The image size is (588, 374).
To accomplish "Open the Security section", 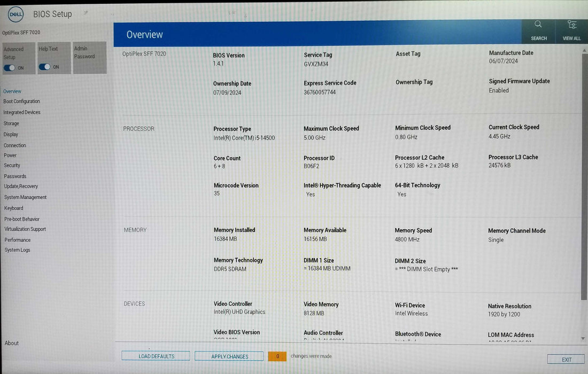I will (12, 165).
